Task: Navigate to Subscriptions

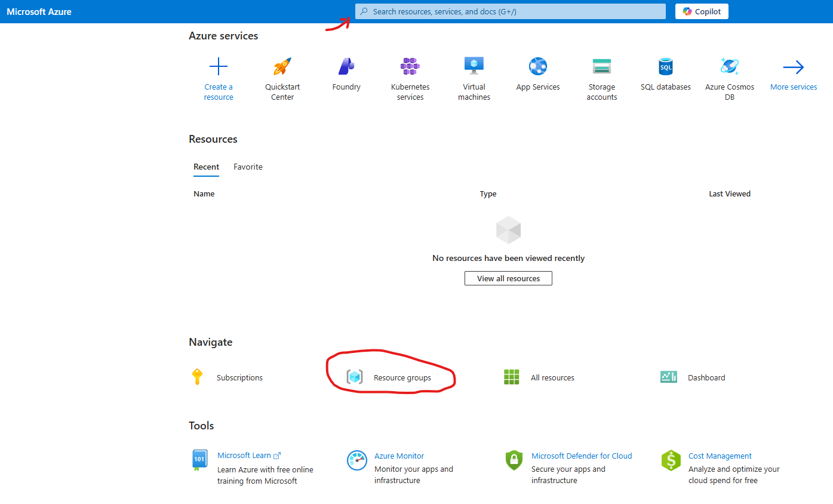Action: tap(239, 377)
